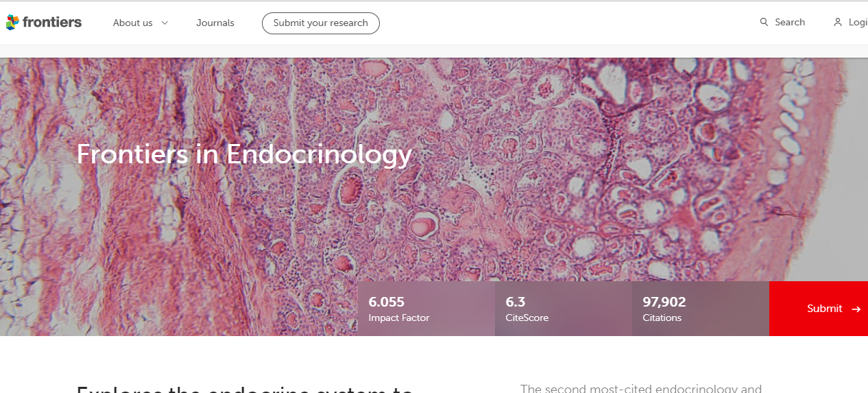Open the Login link text
Image resolution: width=868 pixels, height=393 pixels.
coord(858,22)
